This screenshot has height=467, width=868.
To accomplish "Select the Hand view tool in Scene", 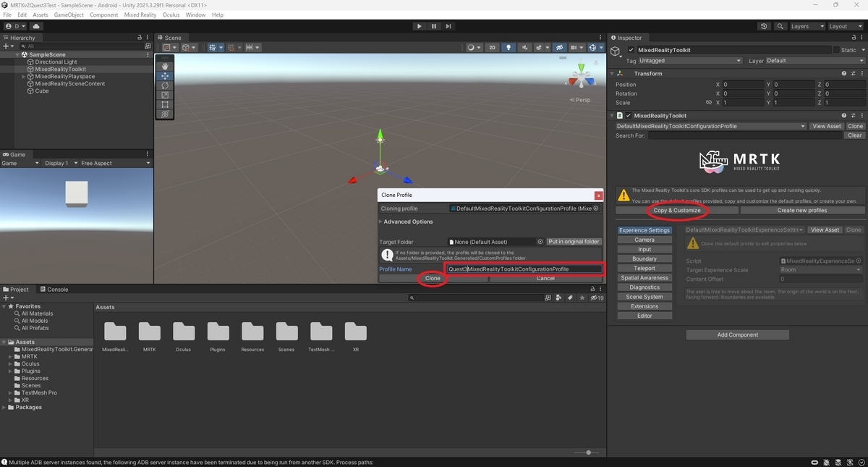I will coord(165,66).
